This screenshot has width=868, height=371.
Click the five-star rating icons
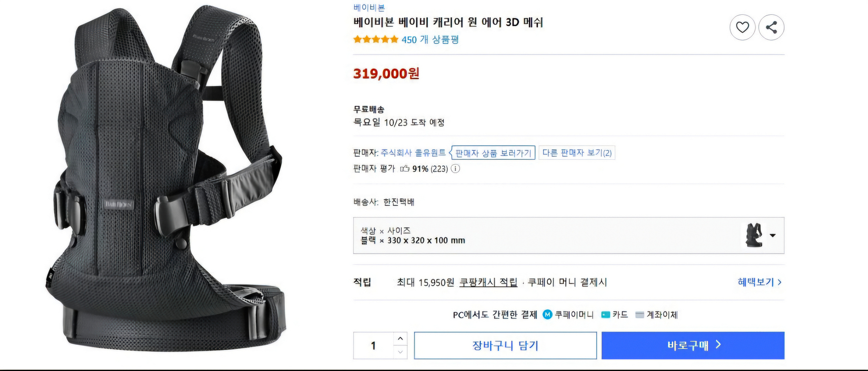pos(375,40)
